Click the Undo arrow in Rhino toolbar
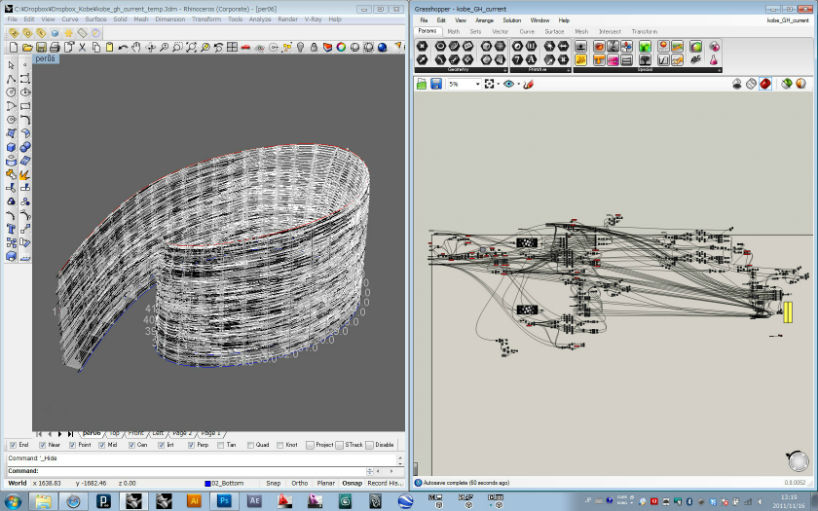Screen dimensions: 818x511 click(123, 47)
